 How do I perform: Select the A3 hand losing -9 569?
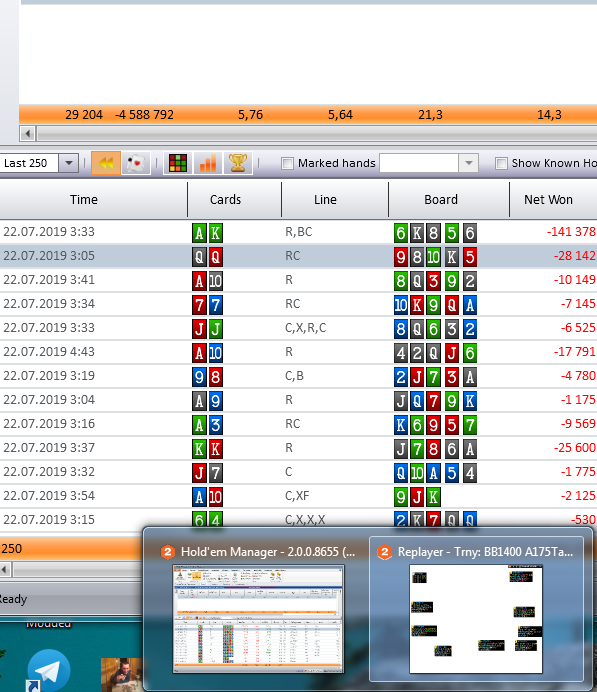pyautogui.click(x=298, y=424)
